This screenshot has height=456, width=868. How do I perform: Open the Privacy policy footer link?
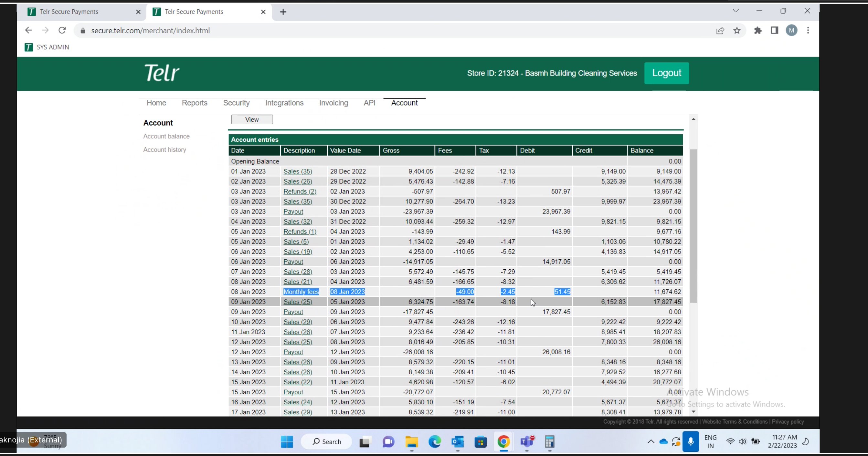pos(788,422)
